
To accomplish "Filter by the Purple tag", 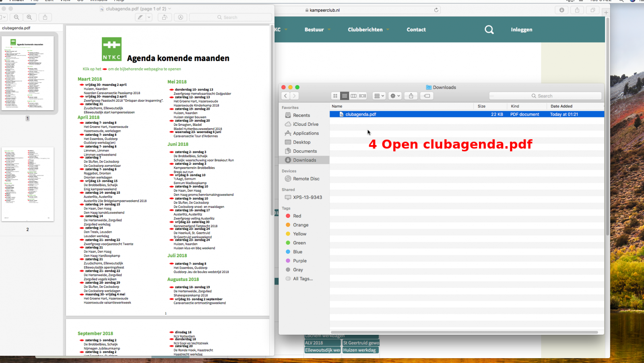I will pos(299,261).
